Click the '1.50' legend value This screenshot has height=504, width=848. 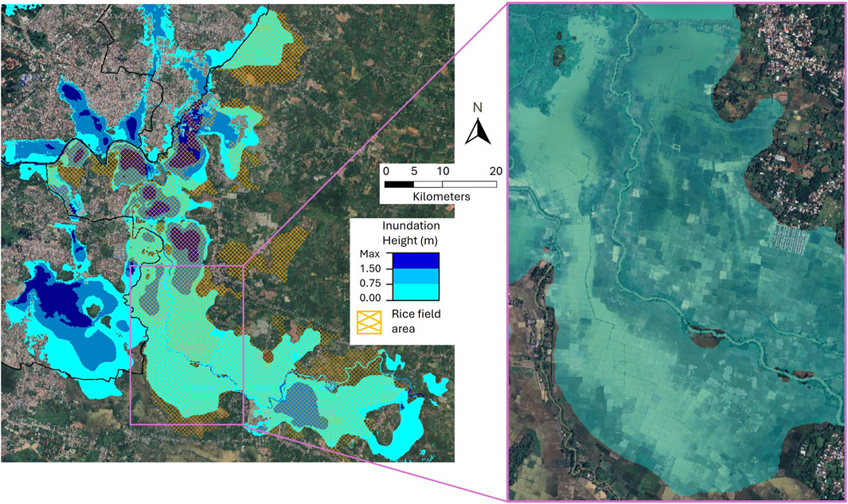click(x=370, y=269)
